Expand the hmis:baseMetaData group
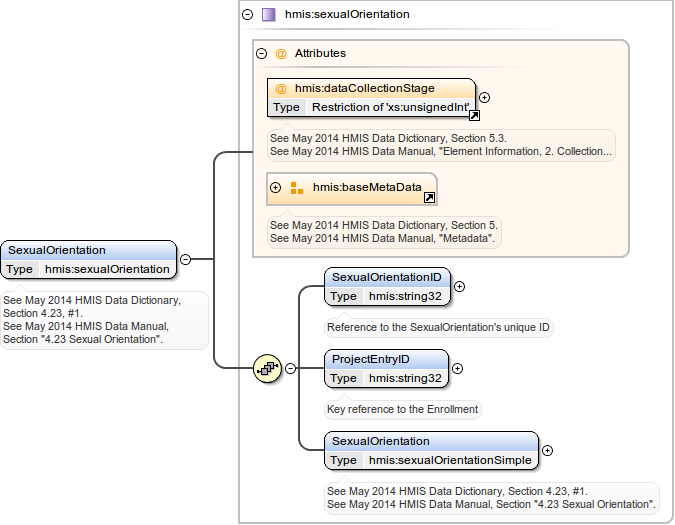This screenshot has width=675, height=525. 275,187
